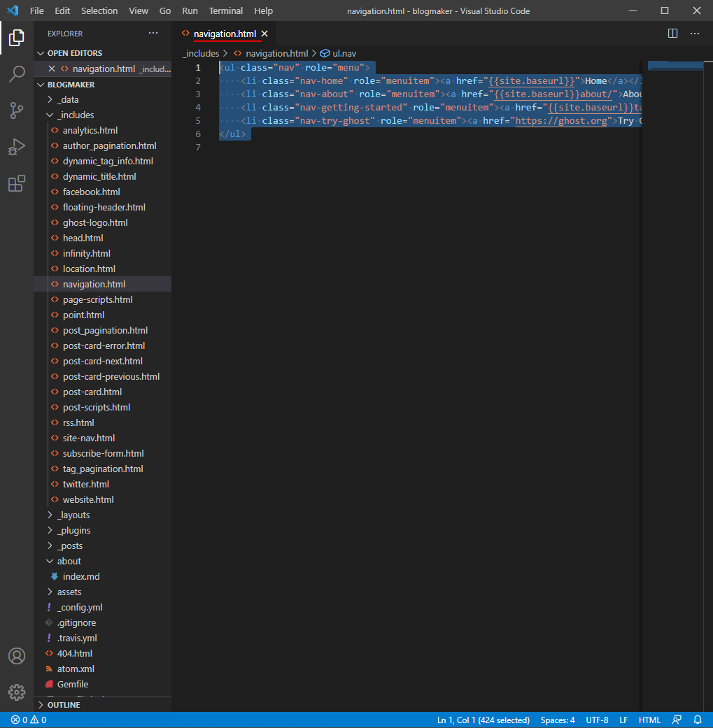Screen dimensions: 713x728
Task: Open the View menu
Action: point(139,10)
